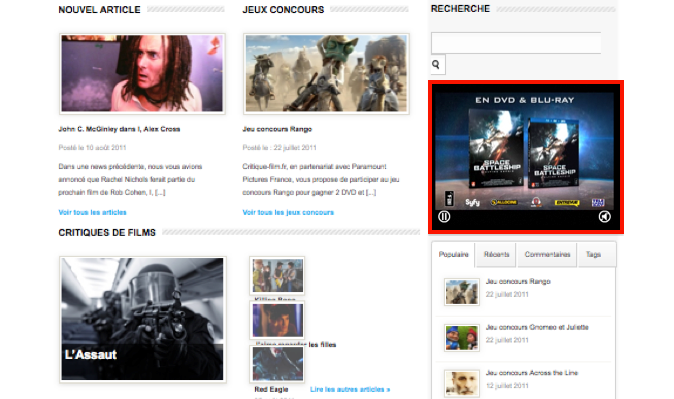This screenshot has width=674, height=399.
Task: Click the search magnifier icon button
Action: coord(438,65)
